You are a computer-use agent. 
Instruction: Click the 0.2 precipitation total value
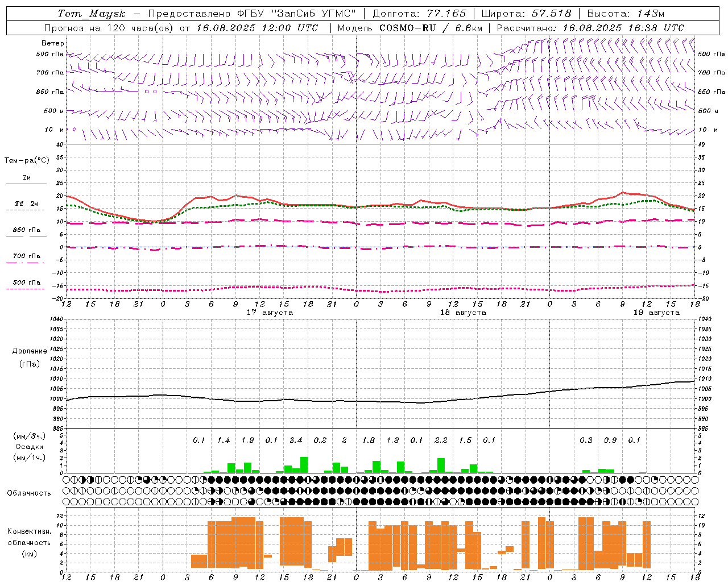(x=320, y=440)
